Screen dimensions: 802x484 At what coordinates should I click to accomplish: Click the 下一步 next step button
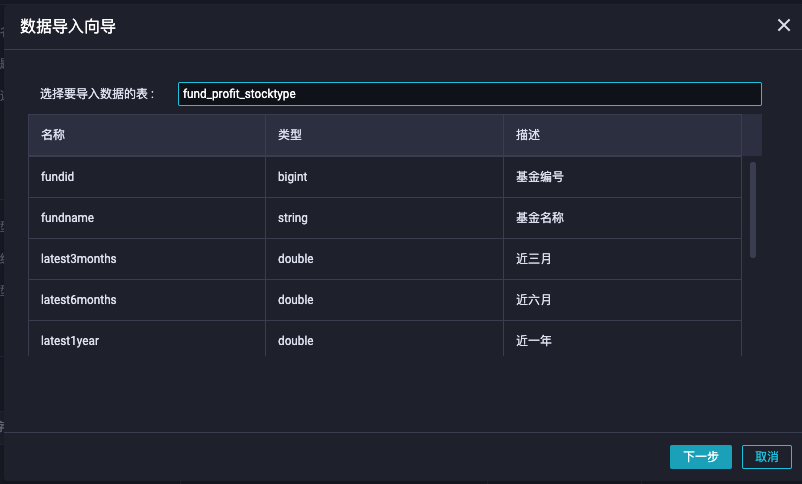click(x=701, y=456)
